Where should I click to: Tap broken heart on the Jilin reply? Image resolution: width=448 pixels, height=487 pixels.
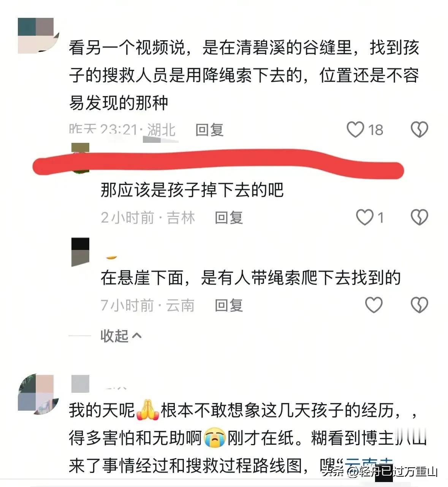point(420,218)
